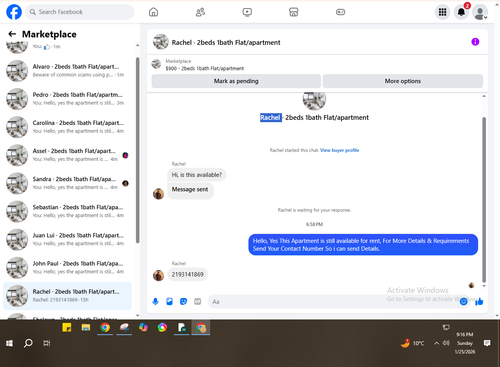Viewport: 500px width, 367px height.
Task: Click the conversation list scrollbar
Action: tap(138, 150)
